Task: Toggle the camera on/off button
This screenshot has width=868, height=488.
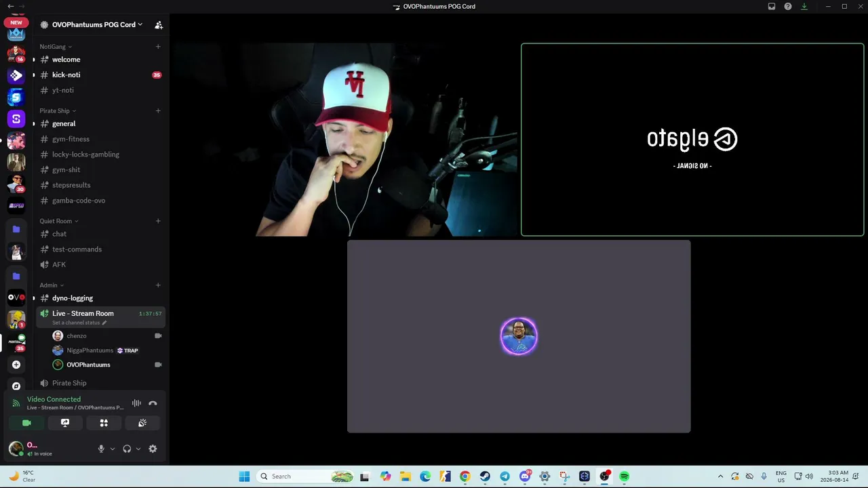Action: pos(26,423)
